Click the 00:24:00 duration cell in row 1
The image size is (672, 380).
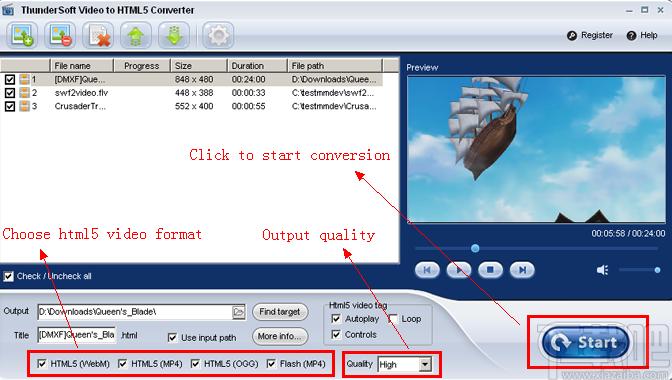coord(249,79)
